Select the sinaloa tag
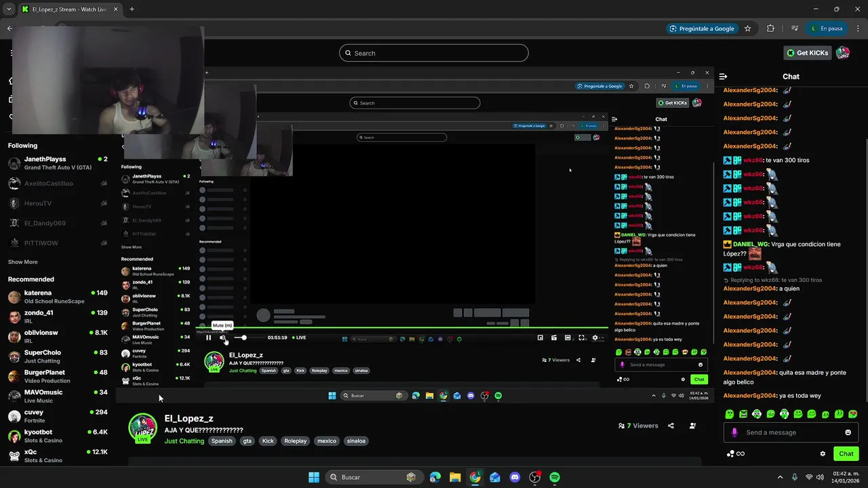 356,441
